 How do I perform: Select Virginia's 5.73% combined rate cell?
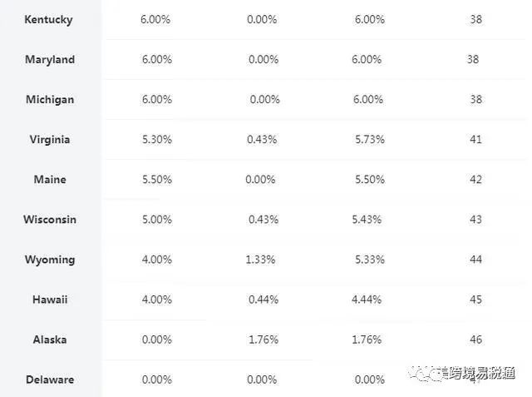(x=369, y=139)
